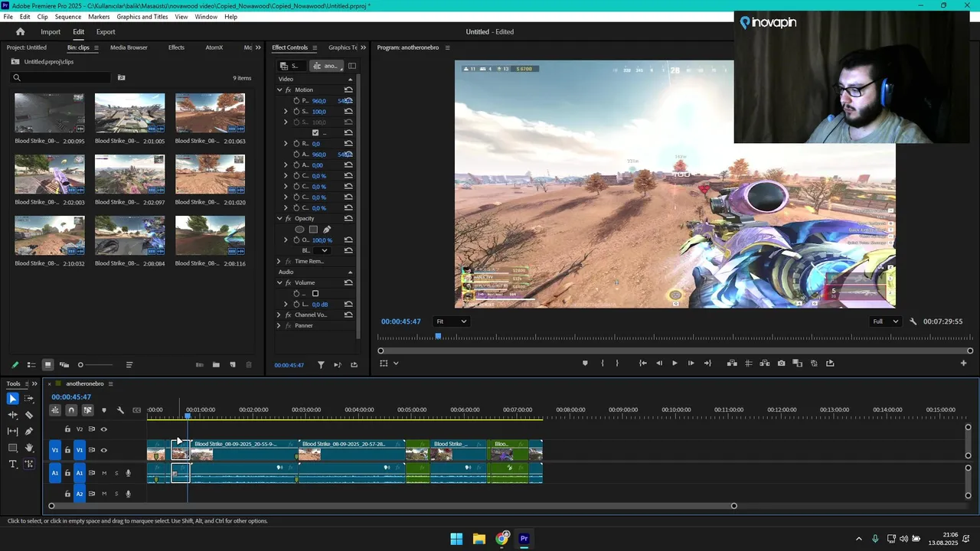
Task: Open the Button Editor plus icon
Action: point(963,364)
